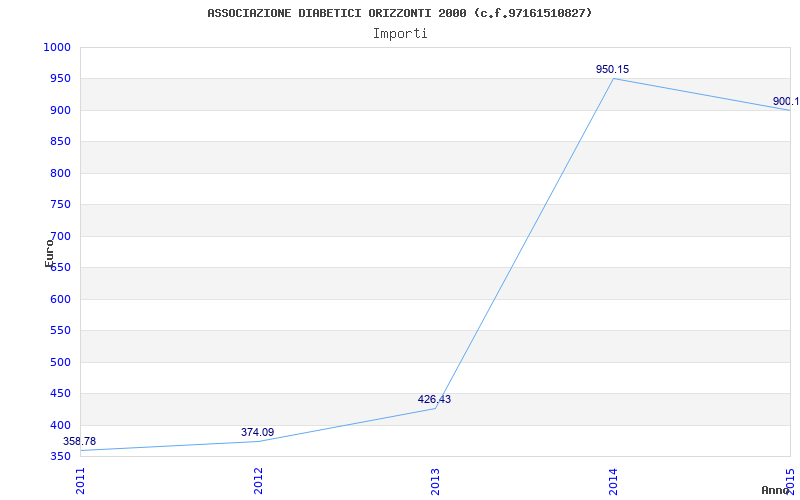The height and width of the screenshot is (500, 800).
Task: Click the 600 y-axis tick label
Action: 60,299
